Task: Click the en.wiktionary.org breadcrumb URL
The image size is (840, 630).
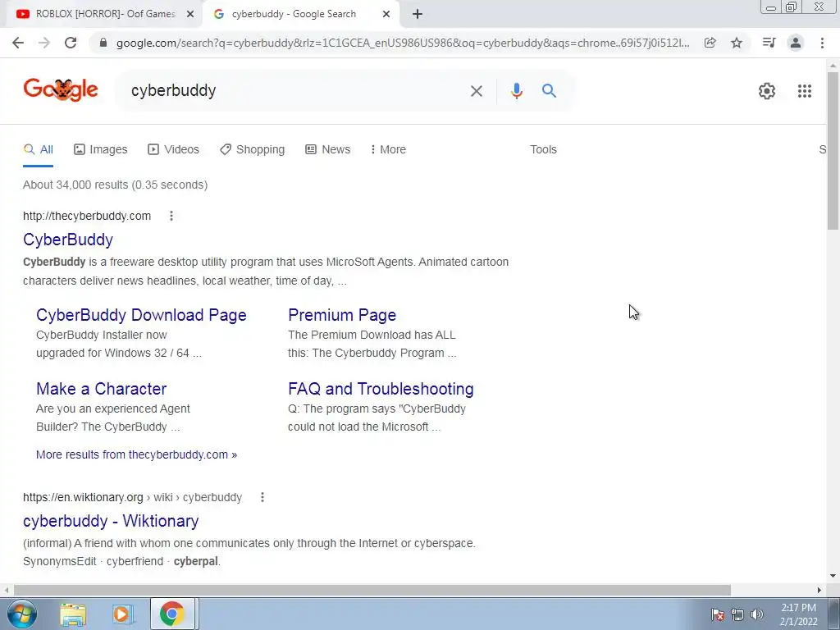Action: click(132, 498)
